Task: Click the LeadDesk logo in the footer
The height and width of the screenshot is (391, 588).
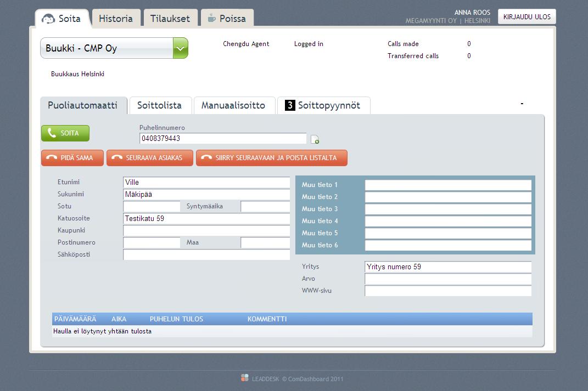Action: tap(244, 378)
